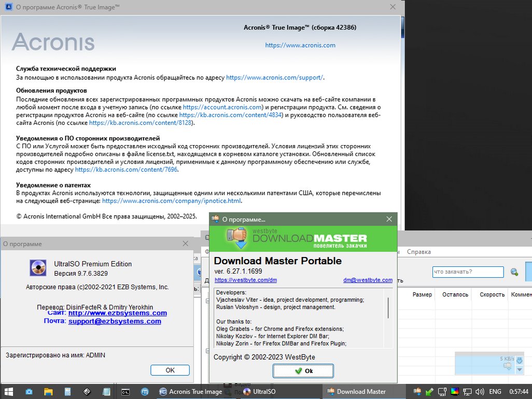Launch Calculator from the taskbar
Viewport: 532px width, 399px height.
[x=67, y=392]
